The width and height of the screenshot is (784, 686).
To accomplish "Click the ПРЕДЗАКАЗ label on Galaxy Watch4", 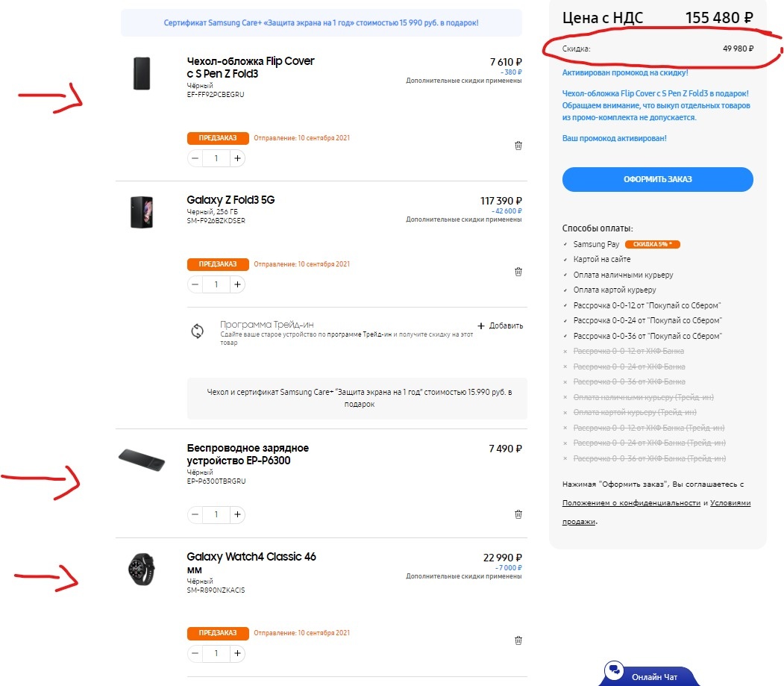I will (x=217, y=632).
